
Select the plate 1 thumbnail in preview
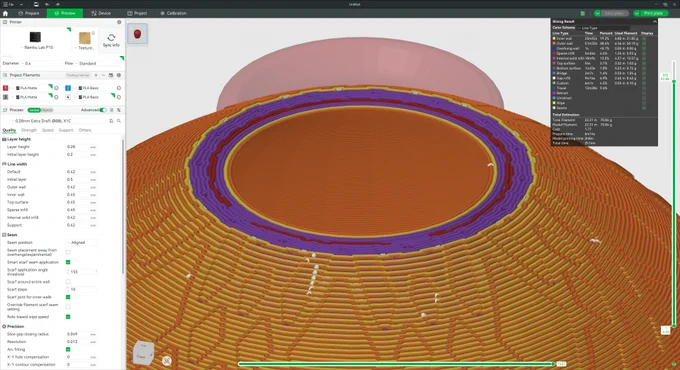[x=137, y=34]
